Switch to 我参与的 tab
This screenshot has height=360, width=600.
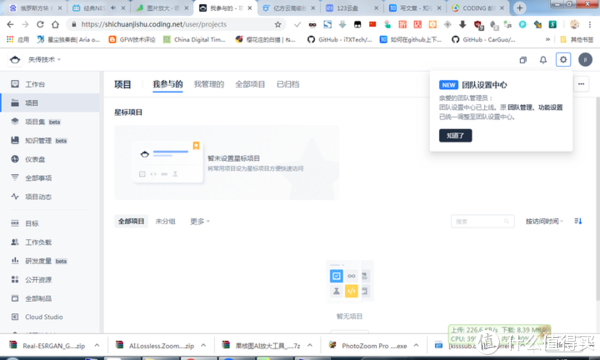pos(168,84)
